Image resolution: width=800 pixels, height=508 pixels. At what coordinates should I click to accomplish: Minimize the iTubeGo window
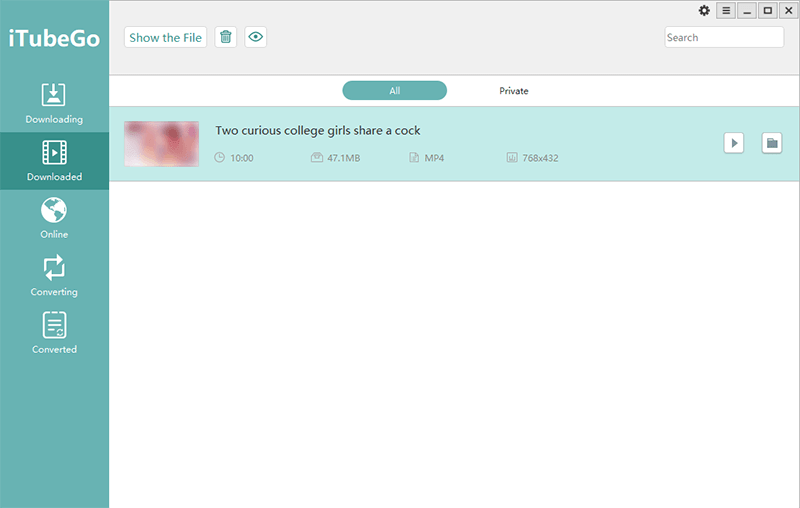[747, 10]
